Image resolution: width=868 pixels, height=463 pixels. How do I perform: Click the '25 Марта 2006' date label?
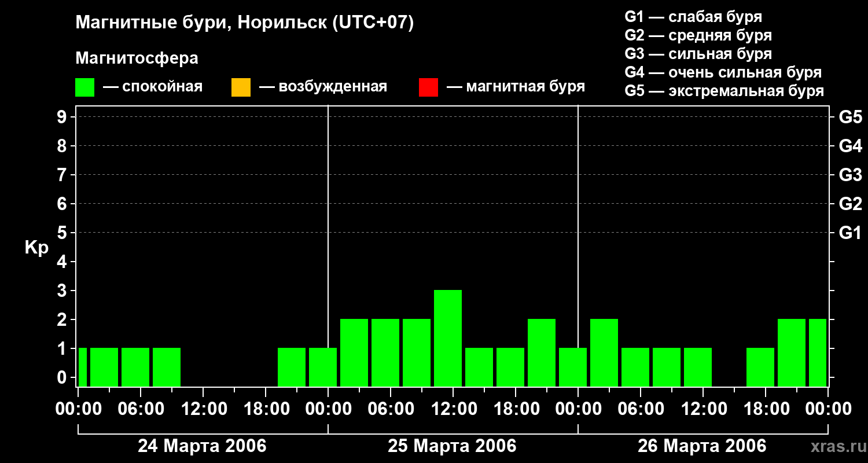coord(452,446)
